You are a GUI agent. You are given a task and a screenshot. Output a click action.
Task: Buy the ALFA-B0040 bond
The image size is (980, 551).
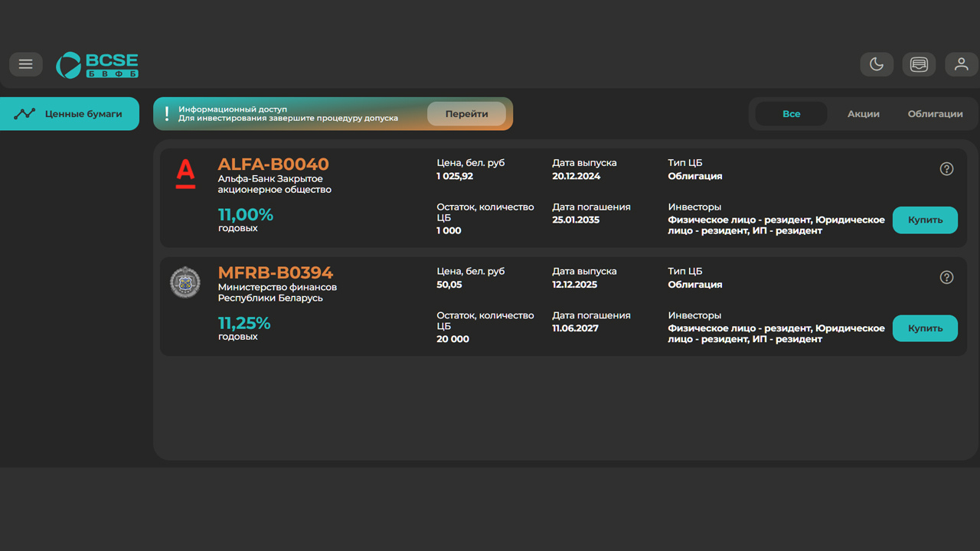click(x=925, y=220)
